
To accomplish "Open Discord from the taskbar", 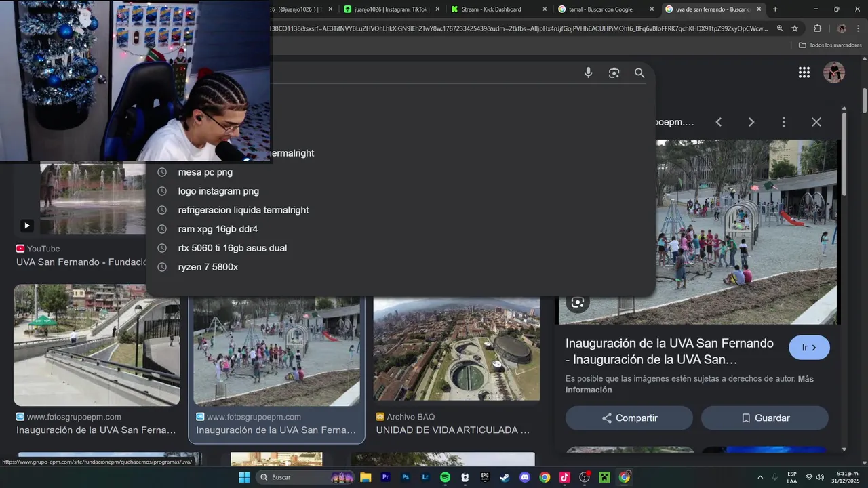I will click(x=524, y=477).
